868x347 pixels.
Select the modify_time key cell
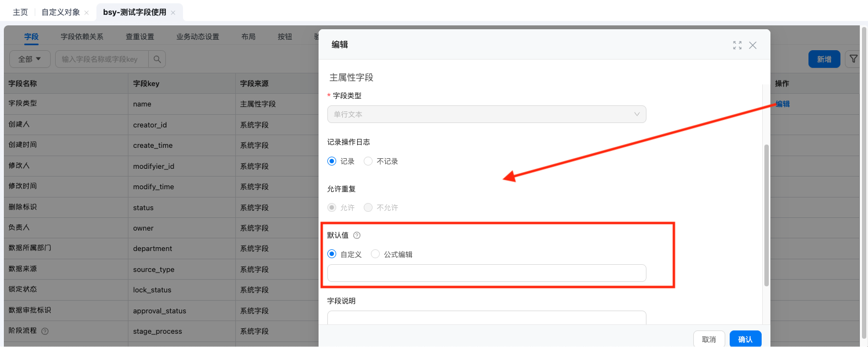[154, 187]
